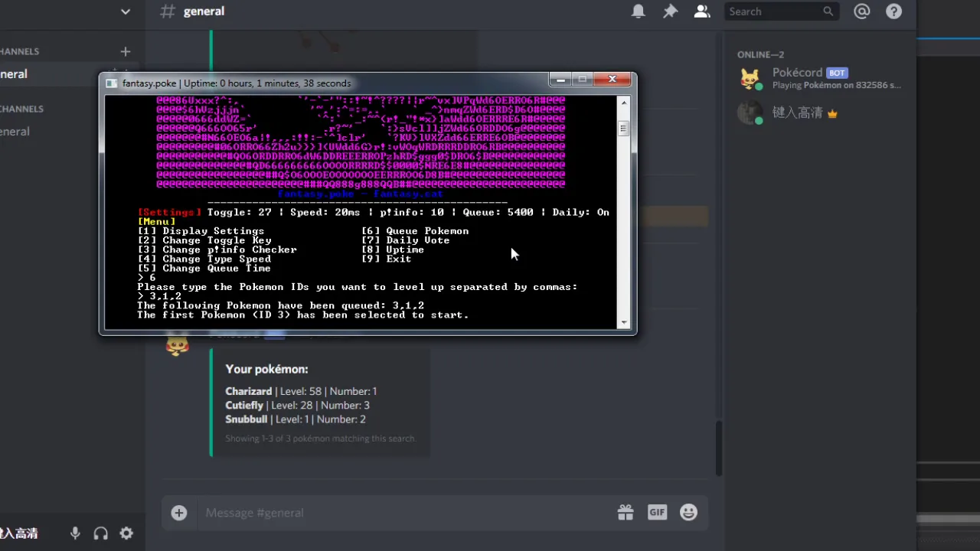Screen dimensions: 980x551
Task: Click Snubbull in the pokémon list
Action: coord(246,419)
